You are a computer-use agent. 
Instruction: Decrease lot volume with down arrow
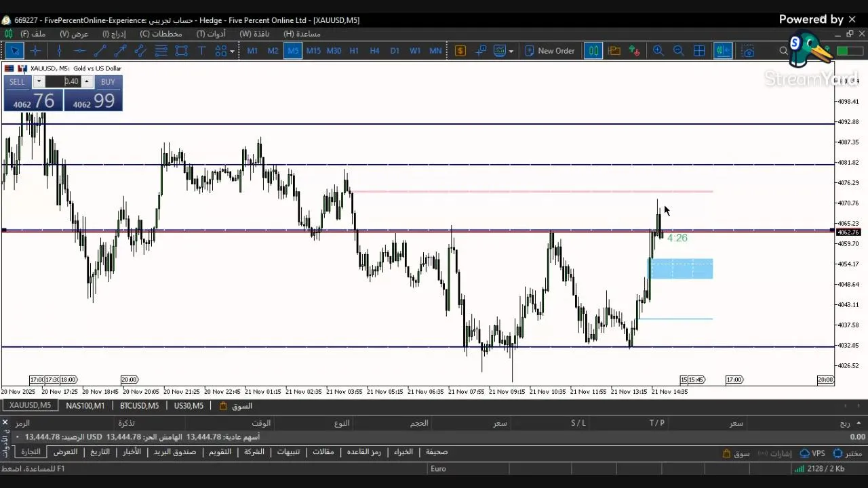click(x=39, y=81)
